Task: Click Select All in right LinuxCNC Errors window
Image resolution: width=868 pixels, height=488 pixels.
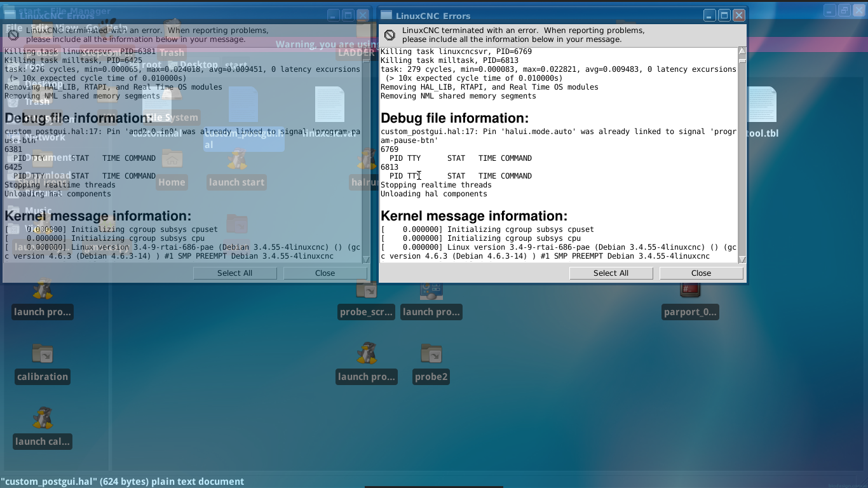Action: 611,273
